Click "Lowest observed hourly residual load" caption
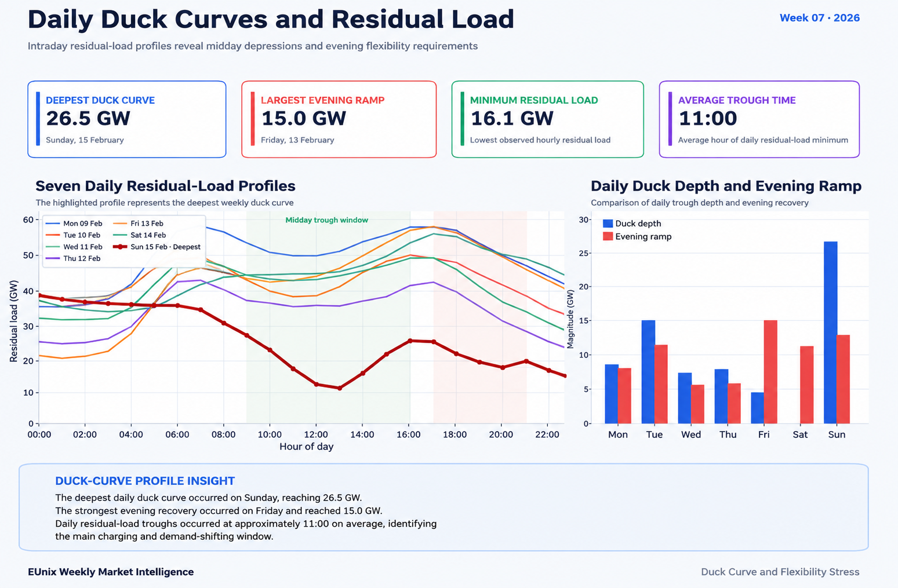898x588 pixels. click(x=540, y=140)
